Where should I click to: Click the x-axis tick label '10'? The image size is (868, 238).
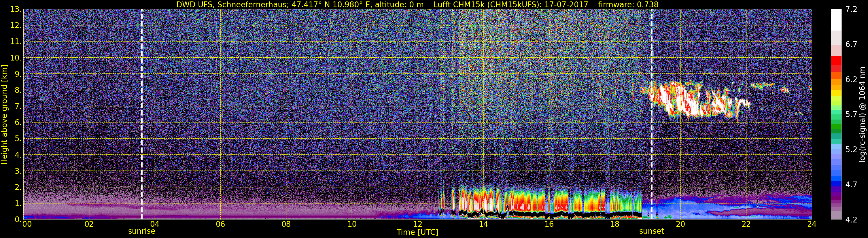352,224
